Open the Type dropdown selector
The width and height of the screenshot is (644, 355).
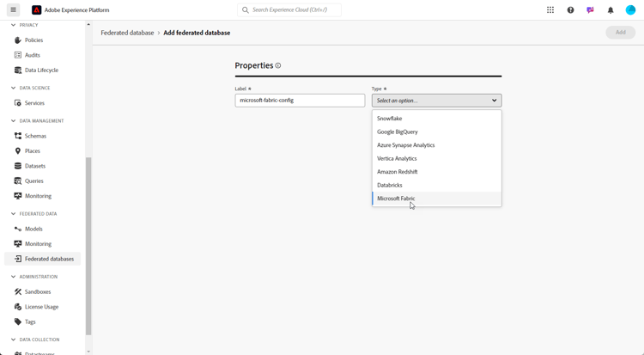pos(436,101)
